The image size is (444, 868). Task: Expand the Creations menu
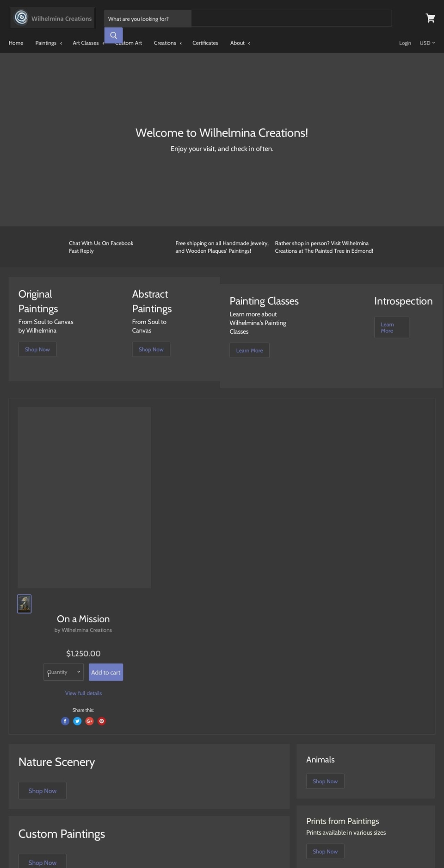pos(168,43)
